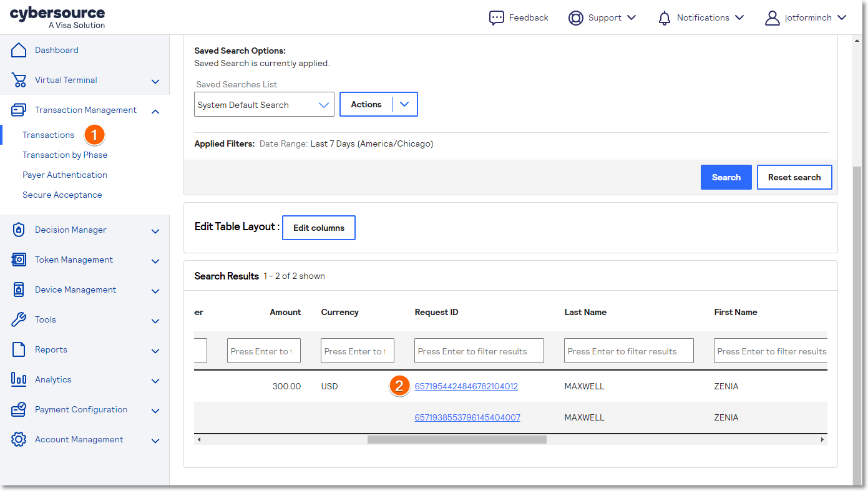Select Transaction by Phase in sidebar

65,155
